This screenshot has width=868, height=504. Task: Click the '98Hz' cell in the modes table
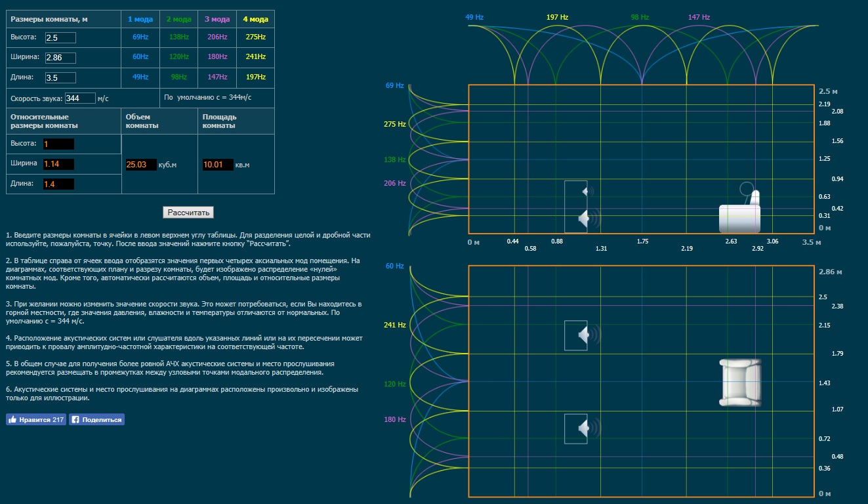178,77
